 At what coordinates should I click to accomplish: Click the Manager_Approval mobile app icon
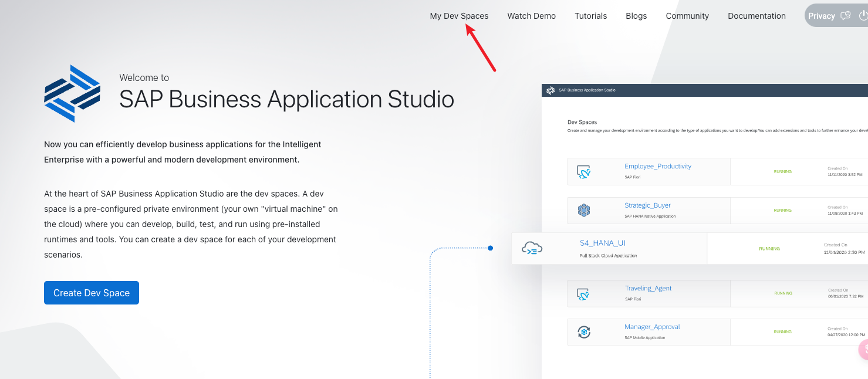[x=583, y=332]
